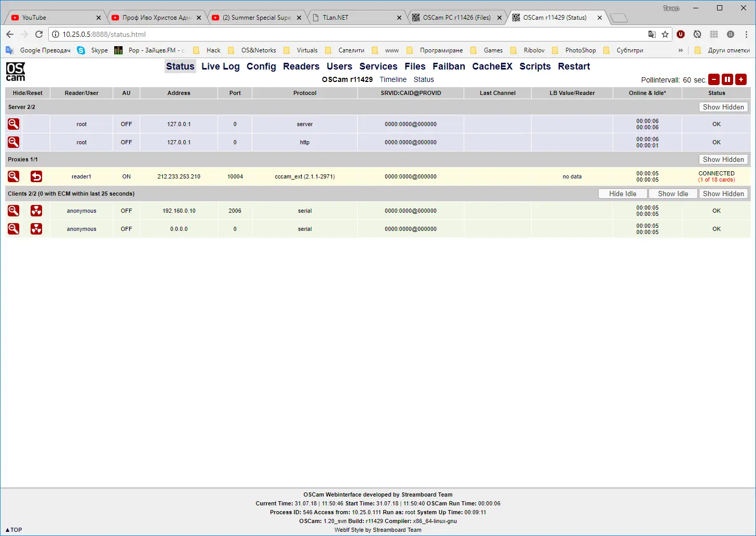This screenshot has height=536, width=756.
Task: Open the Scripts page
Action: click(x=535, y=66)
